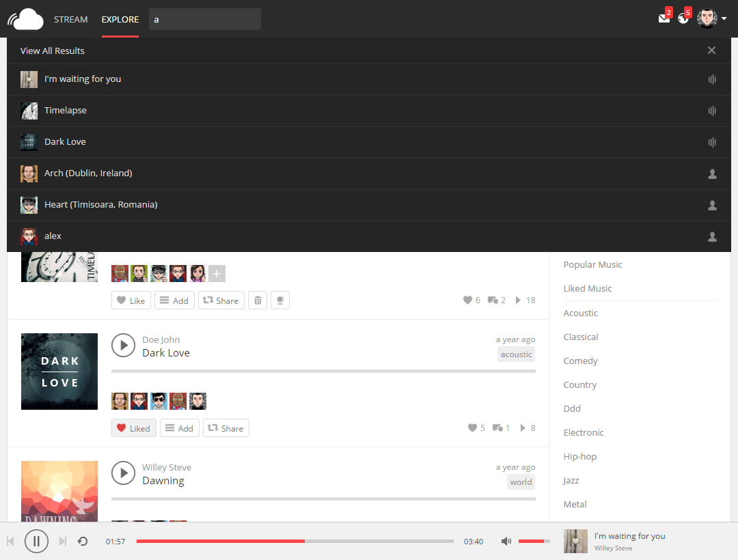
Task: Share the Timelapse track
Action: point(221,300)
